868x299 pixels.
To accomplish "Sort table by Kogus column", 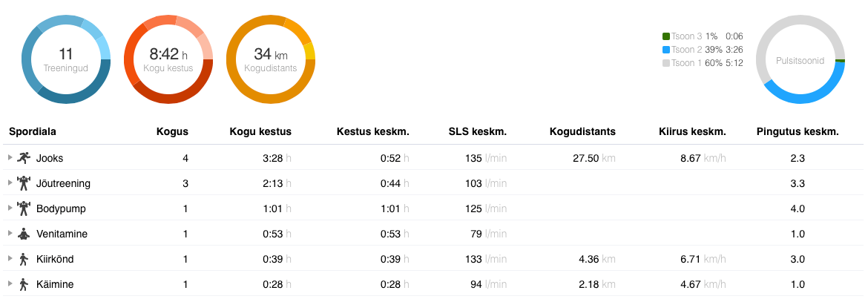I will tap(172, 132).
